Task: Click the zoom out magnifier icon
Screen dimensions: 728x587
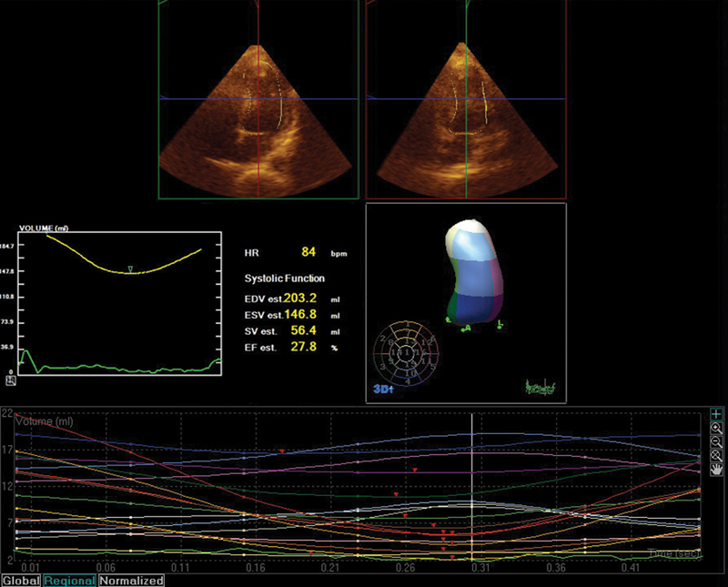Action: click(717, 441)
